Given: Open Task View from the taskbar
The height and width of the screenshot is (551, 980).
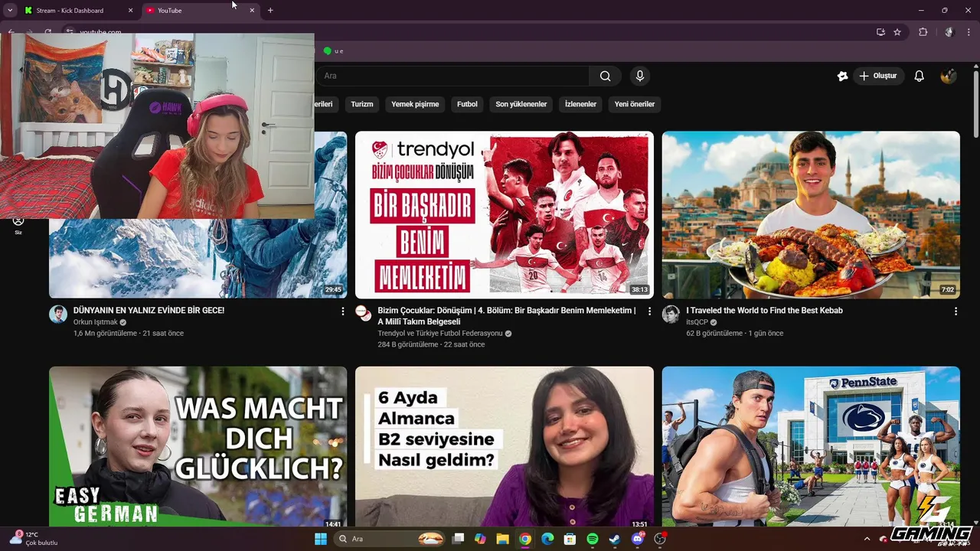Looking at the screenshot, I should point(458,539).
